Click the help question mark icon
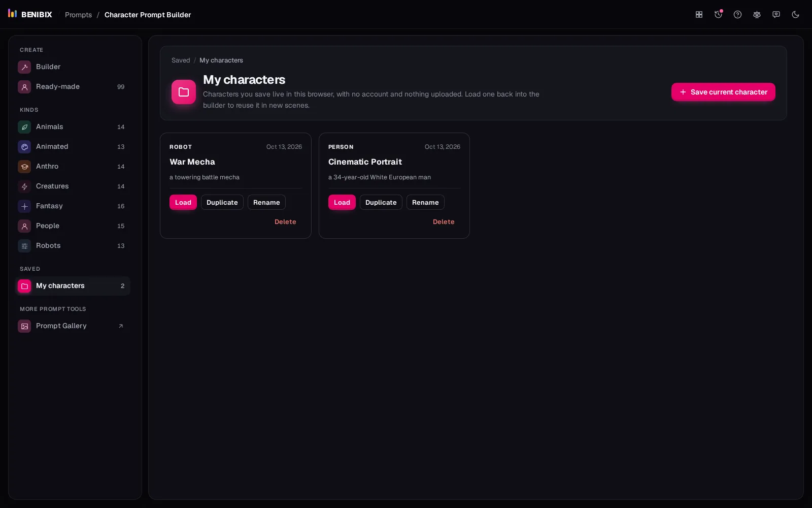 tap(737, 15)
